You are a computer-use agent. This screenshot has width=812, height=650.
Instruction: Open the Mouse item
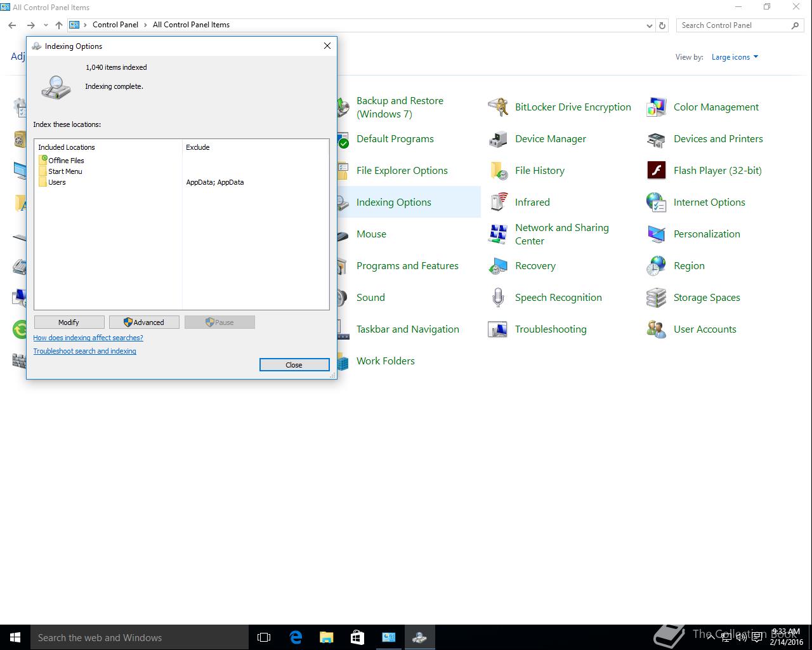371,234
